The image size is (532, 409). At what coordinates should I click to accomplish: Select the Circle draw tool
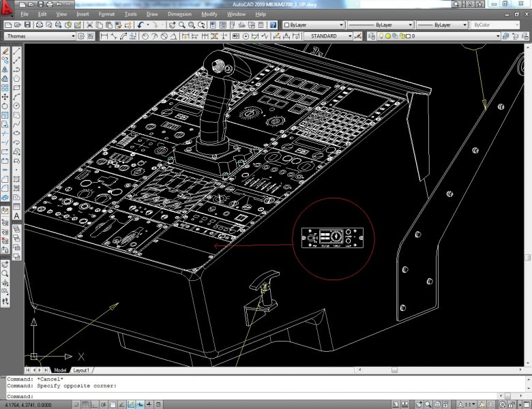tap(16, 106)
